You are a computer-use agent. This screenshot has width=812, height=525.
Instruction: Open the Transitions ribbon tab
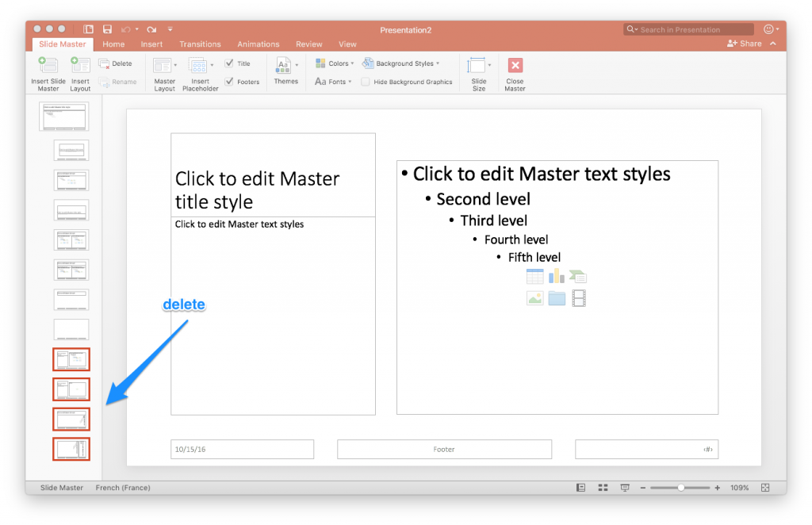pos(200,44)
